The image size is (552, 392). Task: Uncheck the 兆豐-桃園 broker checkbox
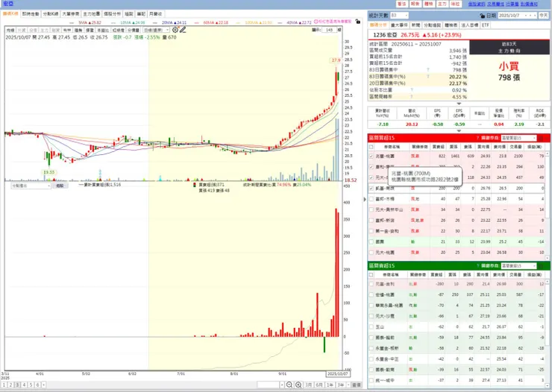click(371, 156)
